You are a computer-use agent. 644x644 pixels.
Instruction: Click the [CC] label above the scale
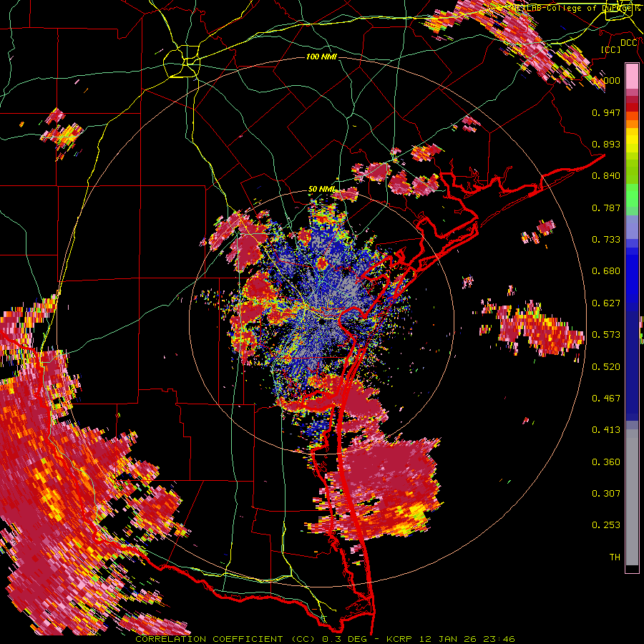point(611,49)
